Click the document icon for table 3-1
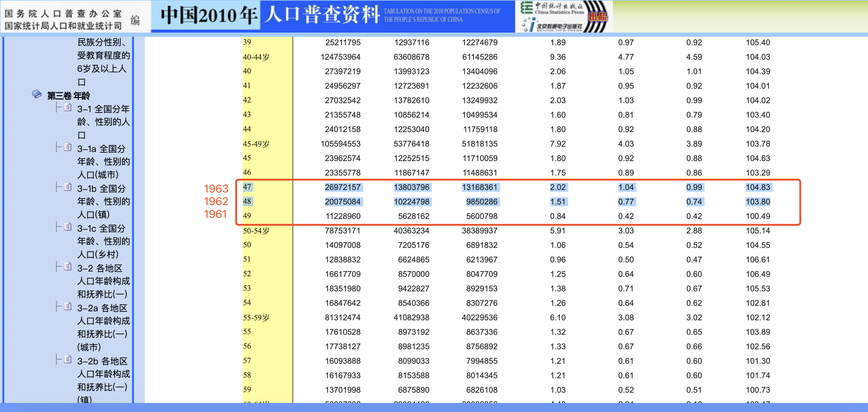Viewport: 868px width, 412px height. (68, 107)
